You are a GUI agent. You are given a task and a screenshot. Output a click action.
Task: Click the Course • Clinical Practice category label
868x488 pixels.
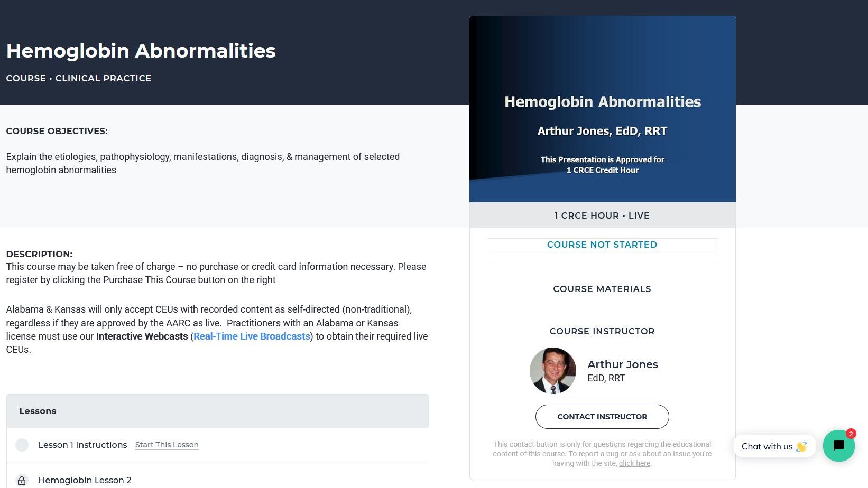click(79, 78)
